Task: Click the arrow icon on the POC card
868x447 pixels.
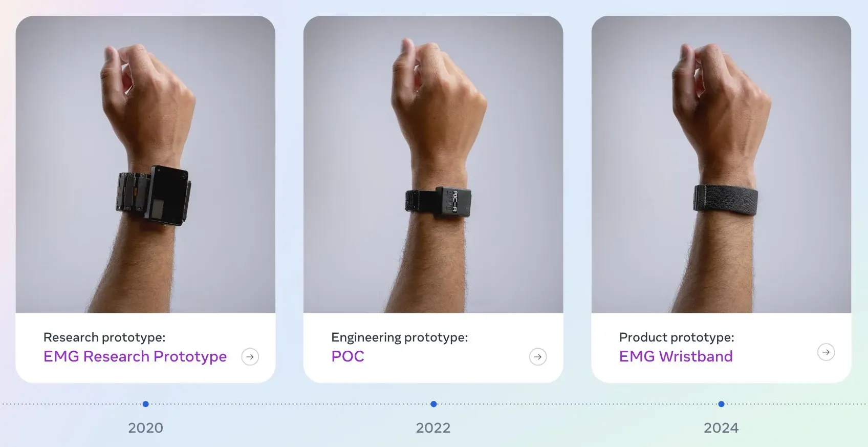Action: pos(538,356)
